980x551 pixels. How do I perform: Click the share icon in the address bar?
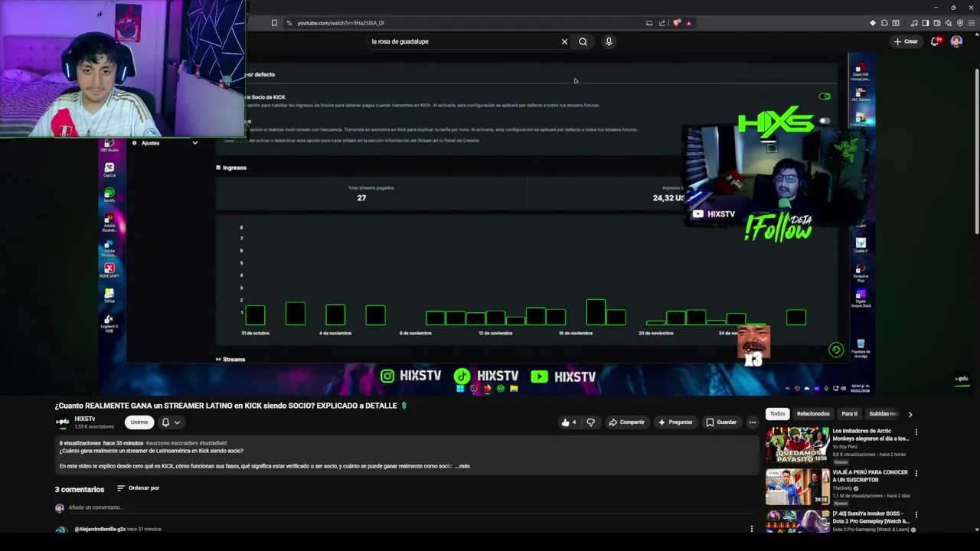pos(662,23)
